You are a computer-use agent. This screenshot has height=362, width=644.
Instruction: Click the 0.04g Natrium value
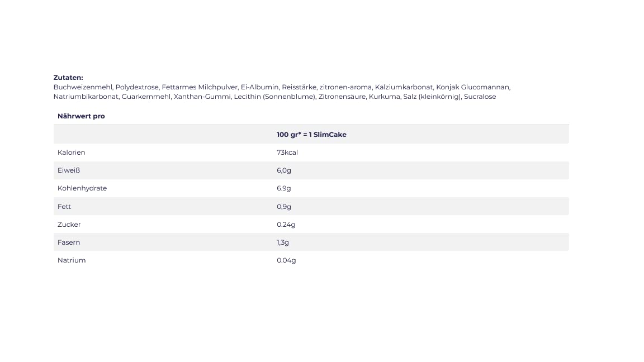286,260
